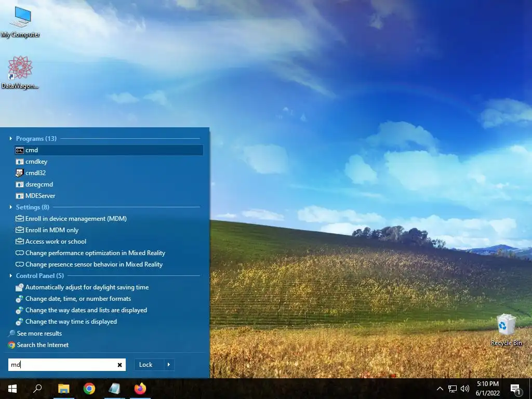This screenshot has height=399, width=532.
Task: Launch Google Chrome from the taskbar
Action: 89,389
